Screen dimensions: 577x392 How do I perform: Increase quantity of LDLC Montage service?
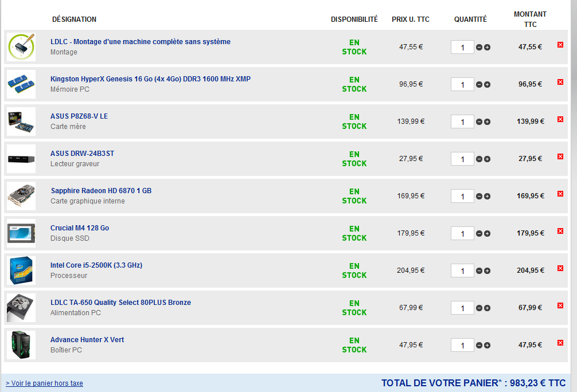[487, 48]
